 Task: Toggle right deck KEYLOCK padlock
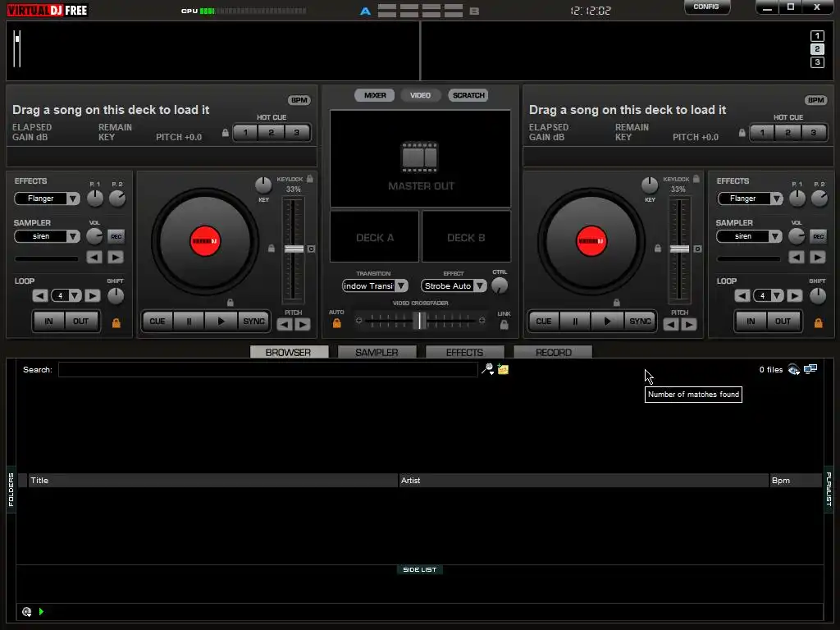pyautogui.click(x=696, y=178)
